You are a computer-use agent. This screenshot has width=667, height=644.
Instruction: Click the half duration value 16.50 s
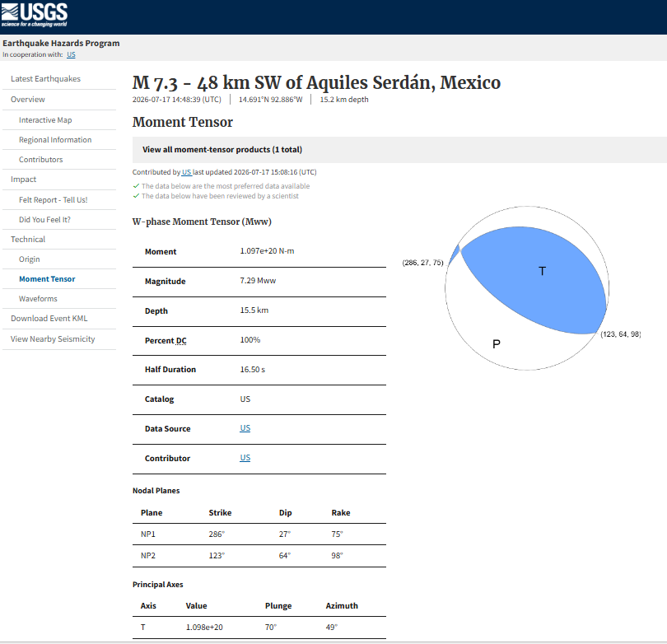(253, 369)
